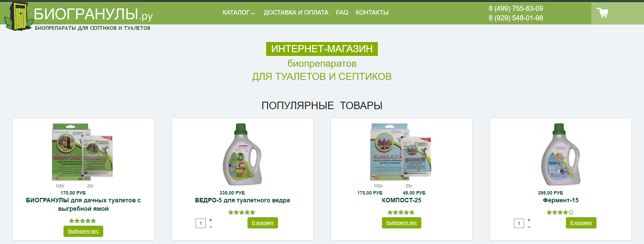Decrease ВЕДРО-5 quantity with minus sign
This screenshot has height=244, width=644.
211,227
